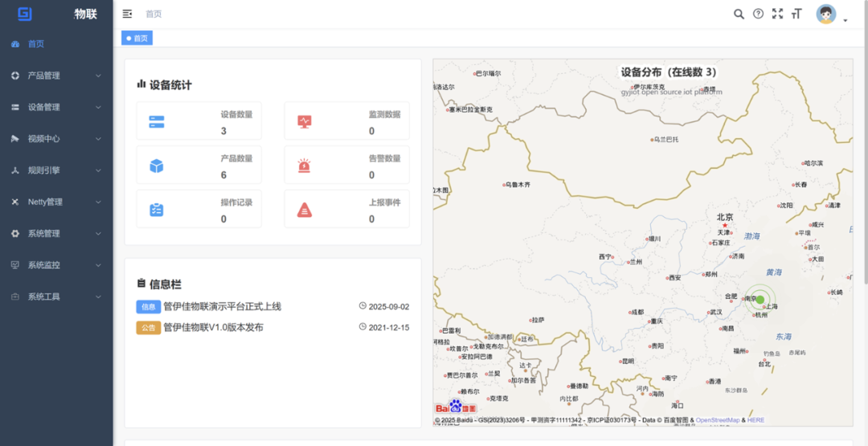This screenshot has height=446, width=868.
Task: Expand the 产品管理 chevron
Action: pyautogui.click(x=99, y=76)
